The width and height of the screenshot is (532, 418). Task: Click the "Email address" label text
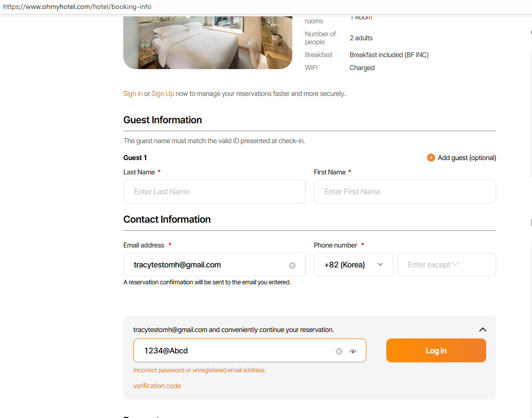(144, 245)
